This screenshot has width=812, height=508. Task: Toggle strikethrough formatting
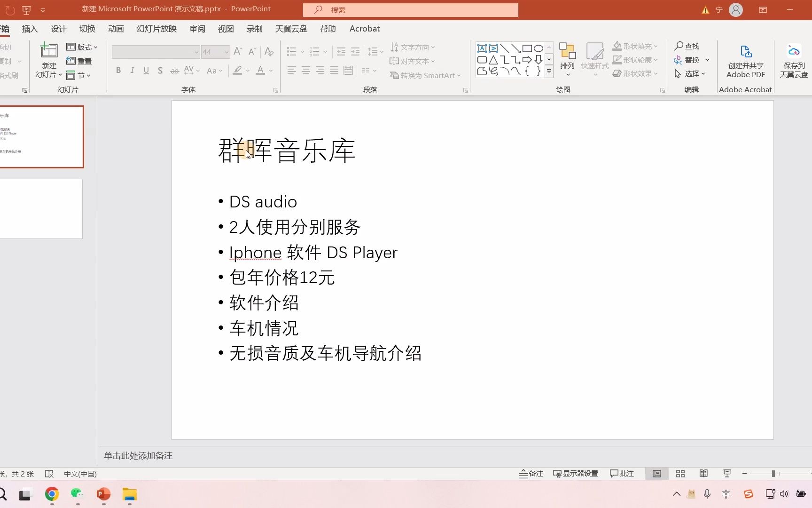[x=174, y=71]
